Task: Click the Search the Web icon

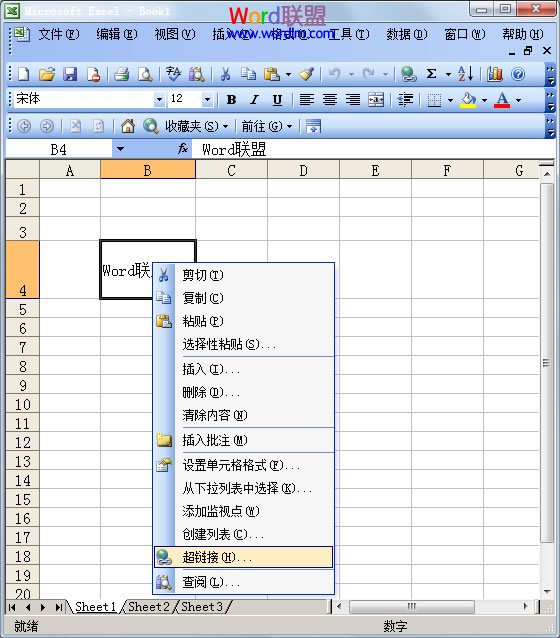Action: point(151,126)
